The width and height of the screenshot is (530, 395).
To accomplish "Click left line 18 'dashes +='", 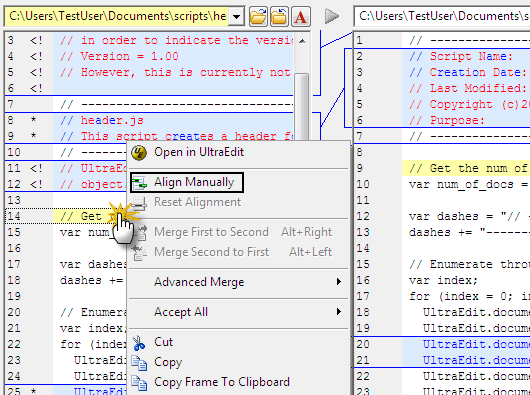I will point(91,280).
